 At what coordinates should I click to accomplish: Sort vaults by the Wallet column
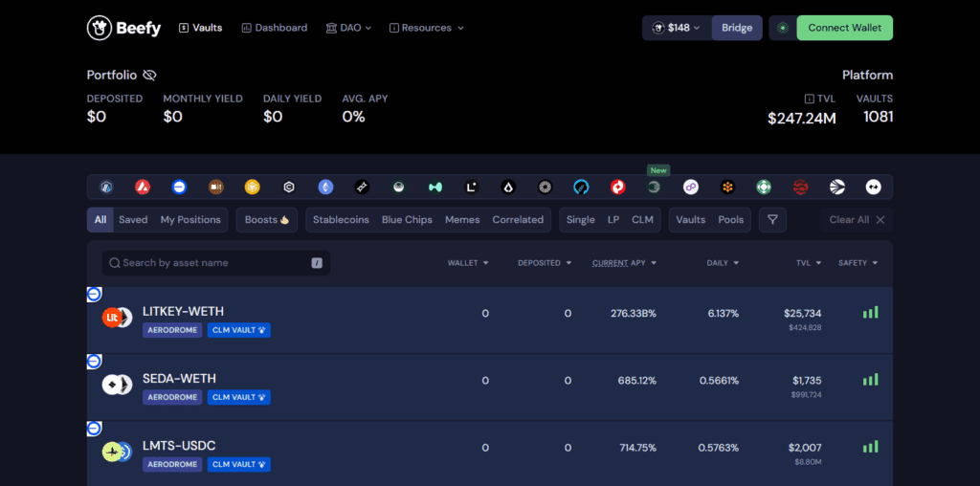click(467, 263)
